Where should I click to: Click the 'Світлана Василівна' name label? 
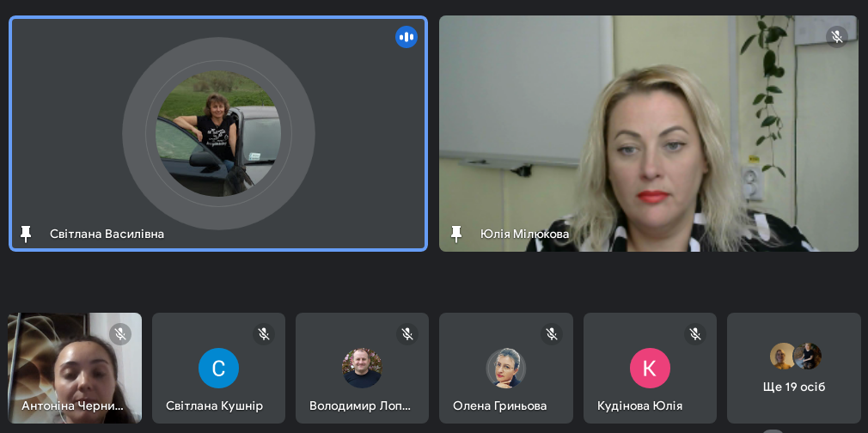[x=107, y=234]
